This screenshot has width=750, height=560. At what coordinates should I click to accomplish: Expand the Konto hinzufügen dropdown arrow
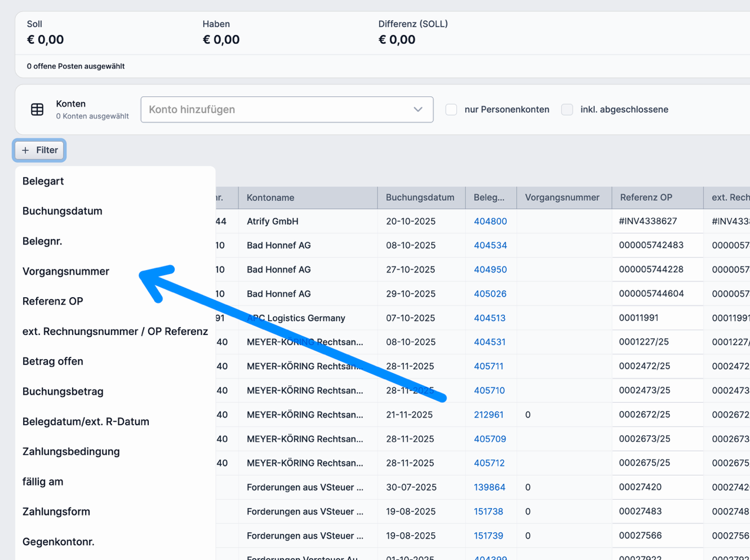pos(418,110)
